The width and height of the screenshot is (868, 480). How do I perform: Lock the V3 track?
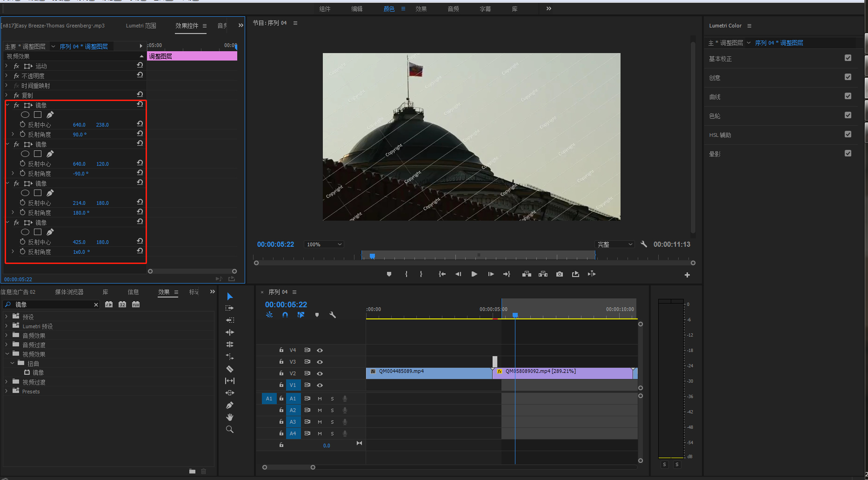coord(281,362)
